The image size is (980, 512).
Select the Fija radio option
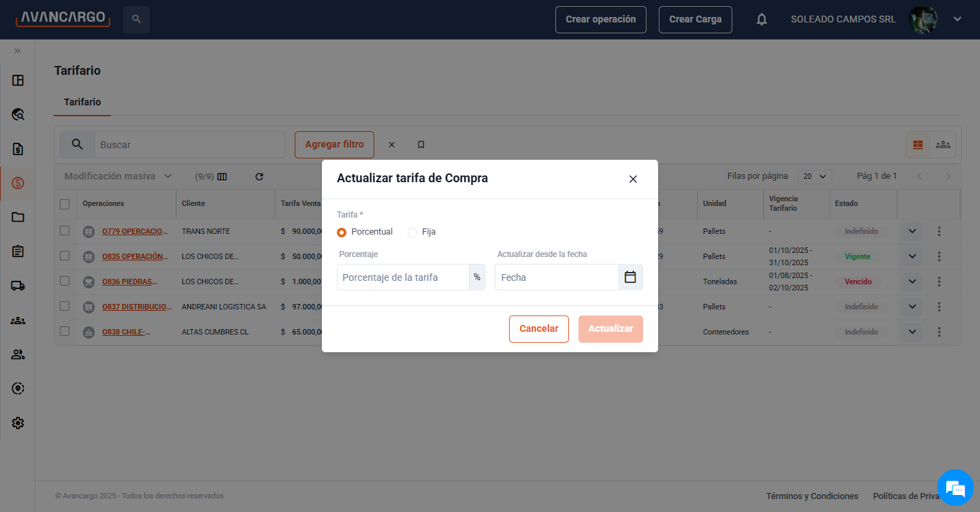[412, 233]
